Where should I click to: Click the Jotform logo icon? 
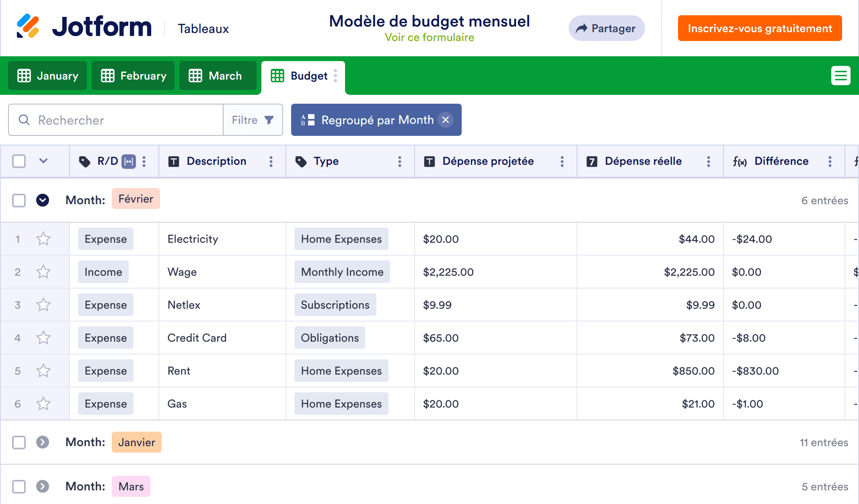(x=28, y=27)
